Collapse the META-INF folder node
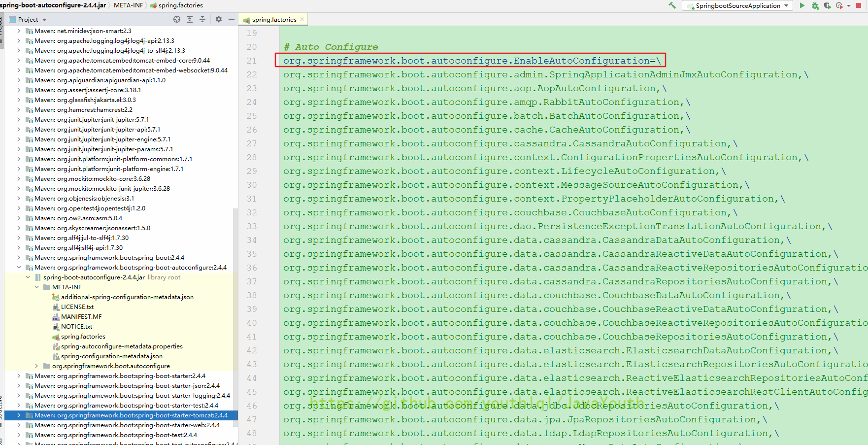 (x=37, y=287)
